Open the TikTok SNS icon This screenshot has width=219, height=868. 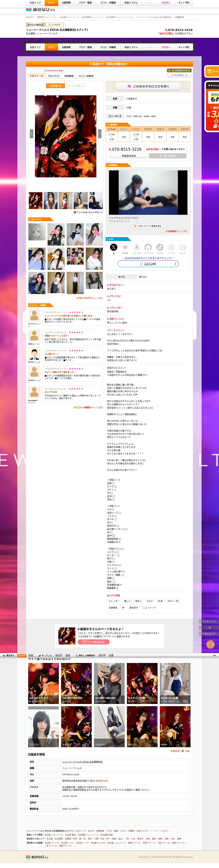(x=159, y=247)
